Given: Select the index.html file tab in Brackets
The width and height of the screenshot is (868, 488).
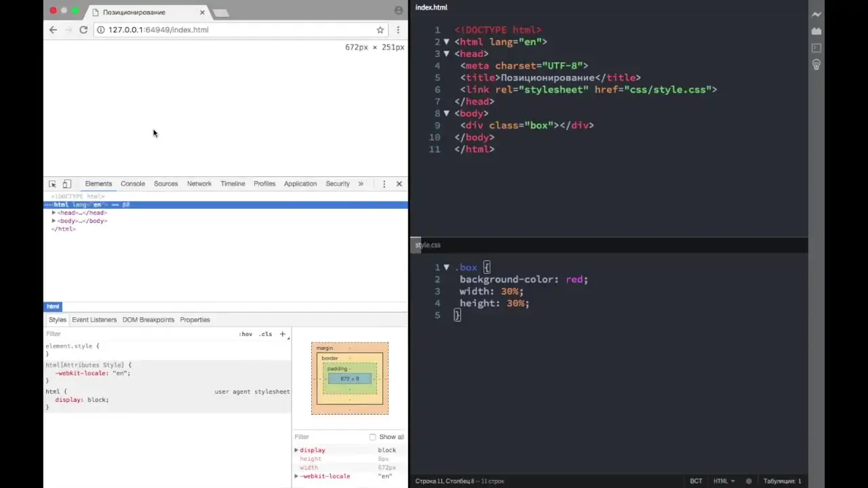Looking at the screenshot, I should click(431, 7).
